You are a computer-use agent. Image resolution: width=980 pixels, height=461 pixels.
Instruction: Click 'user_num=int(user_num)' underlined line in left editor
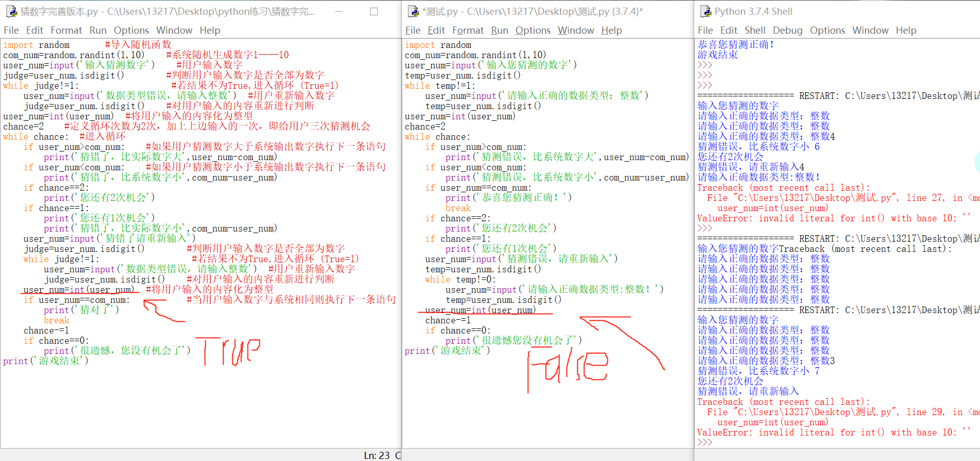click(79, 290)
